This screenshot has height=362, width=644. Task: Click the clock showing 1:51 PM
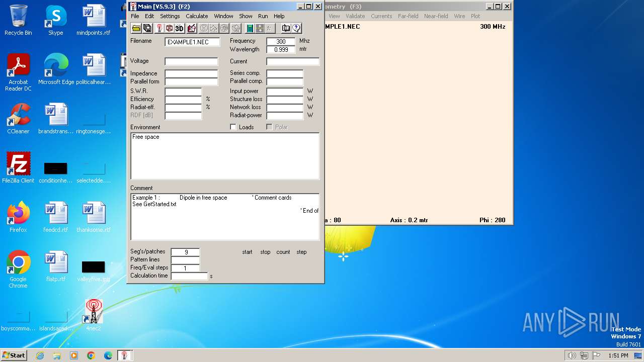click(x=618, y=355)
